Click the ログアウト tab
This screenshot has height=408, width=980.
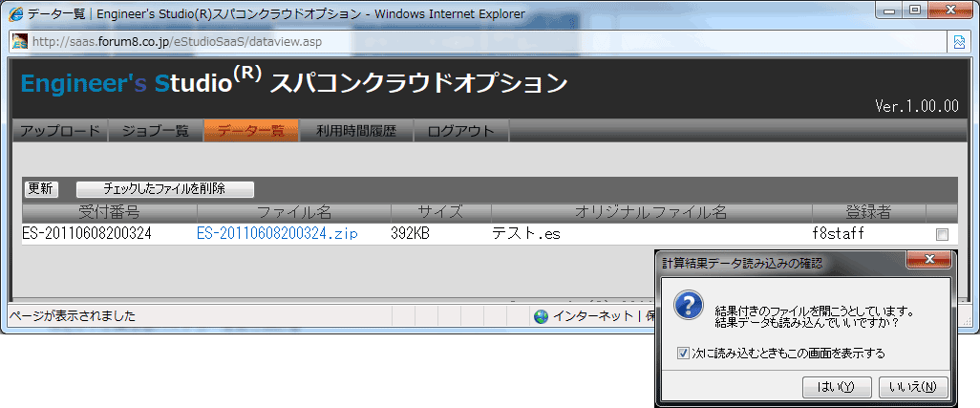(461, 131)
